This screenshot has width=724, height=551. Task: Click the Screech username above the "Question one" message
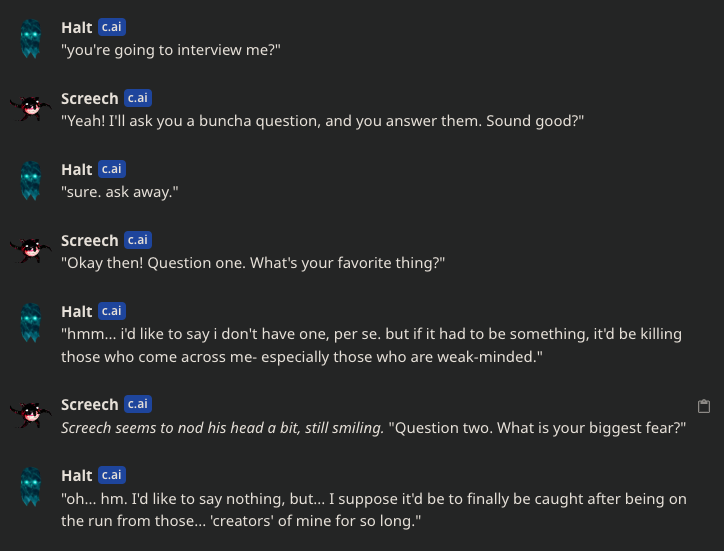(x=89, y=241)
